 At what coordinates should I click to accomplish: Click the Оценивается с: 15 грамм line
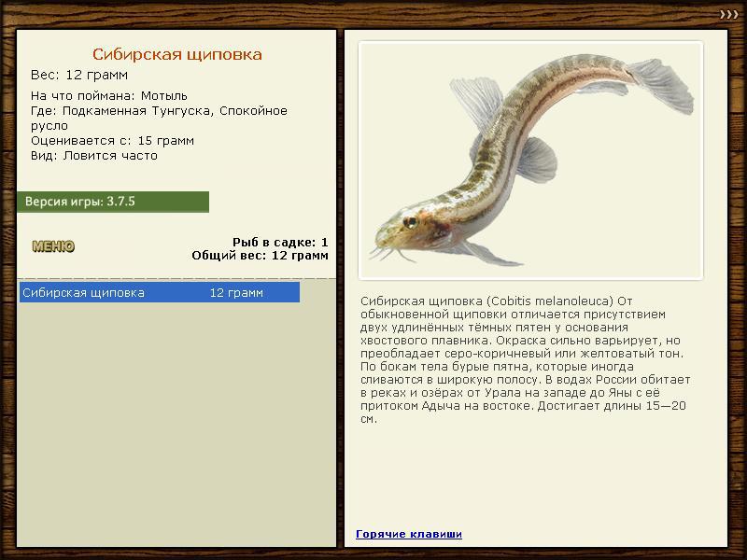pos(112,141)
